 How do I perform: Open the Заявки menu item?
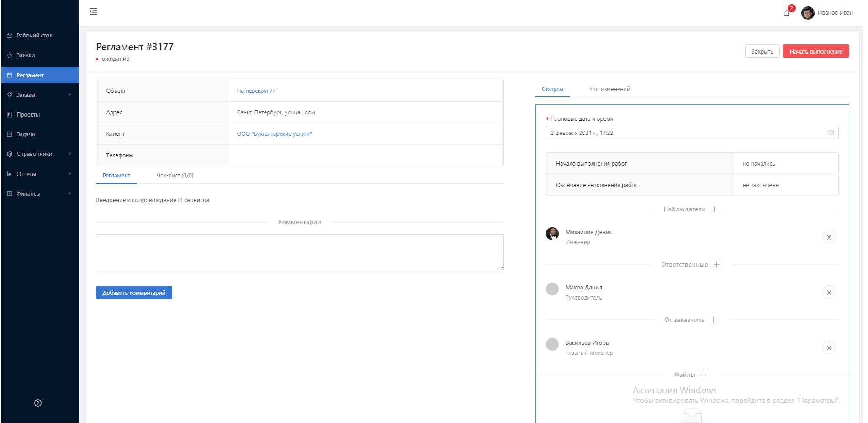pos(40,55)
